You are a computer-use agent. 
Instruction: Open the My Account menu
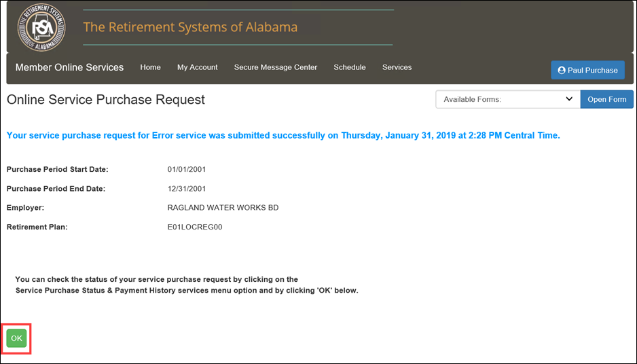pos(197,67)
